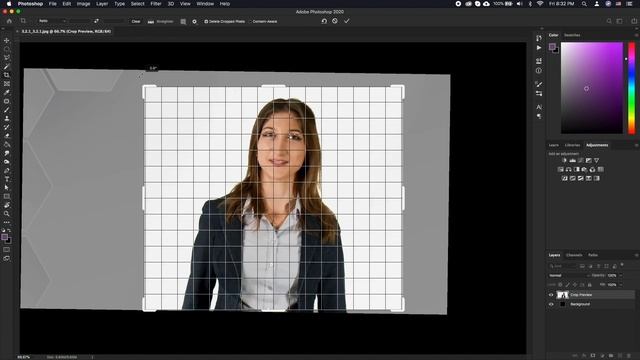
Task: Open crop overlay grid options
Action: point(183,22)
